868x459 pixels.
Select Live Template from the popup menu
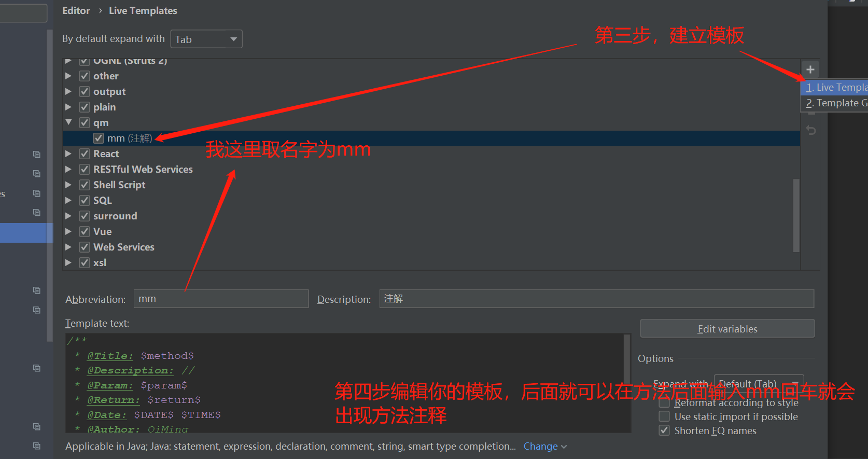[835, 88]
